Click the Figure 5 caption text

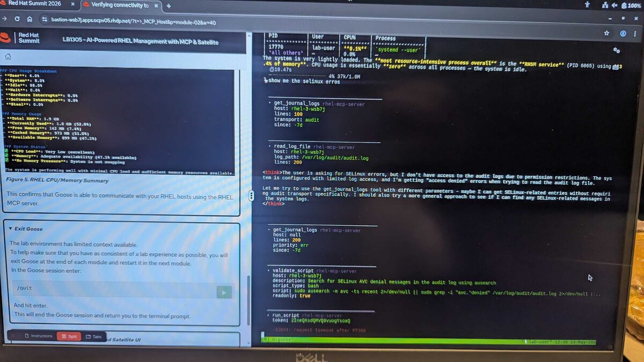pyautogui.click(x=57, y=180)
